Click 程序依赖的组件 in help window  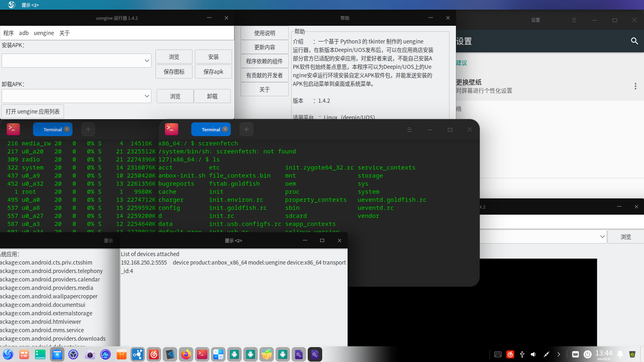pyautogui.click(x=265, y=61)
